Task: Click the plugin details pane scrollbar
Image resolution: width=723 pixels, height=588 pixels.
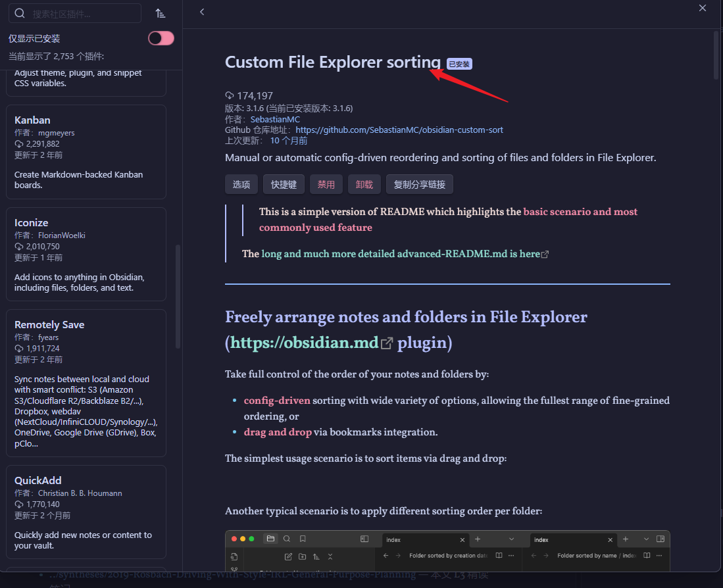Action: [716, 55]
